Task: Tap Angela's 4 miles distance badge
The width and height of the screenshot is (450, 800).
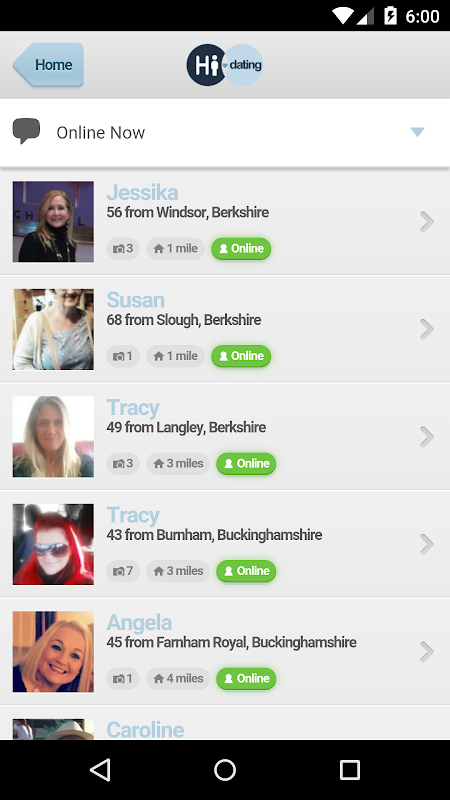Action: 178,679
